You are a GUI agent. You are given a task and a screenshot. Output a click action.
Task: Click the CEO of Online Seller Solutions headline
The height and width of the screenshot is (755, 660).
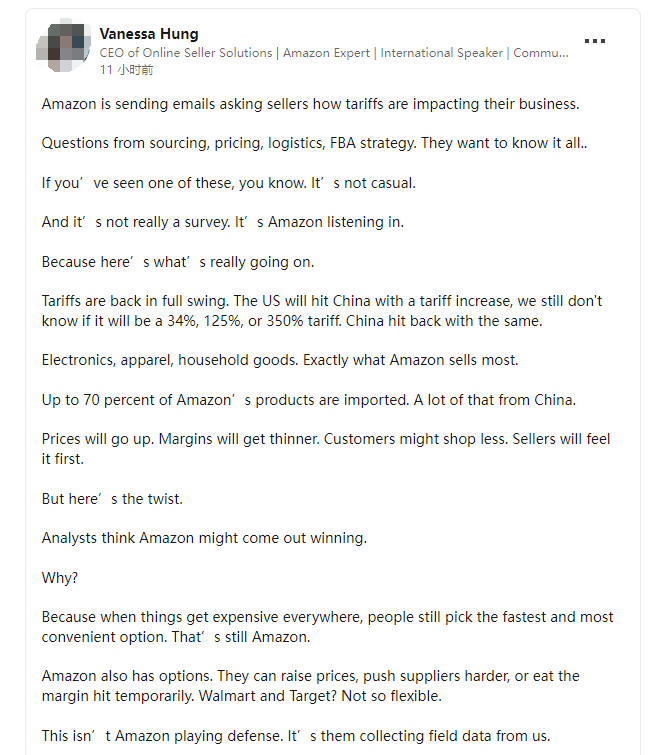[334, 53]
